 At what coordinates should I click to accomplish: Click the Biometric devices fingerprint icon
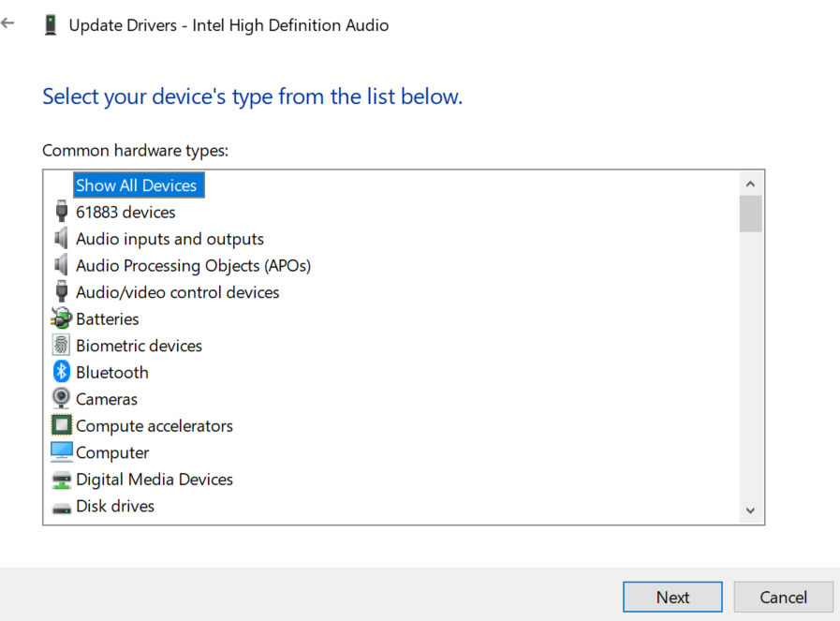click(61, 345)
